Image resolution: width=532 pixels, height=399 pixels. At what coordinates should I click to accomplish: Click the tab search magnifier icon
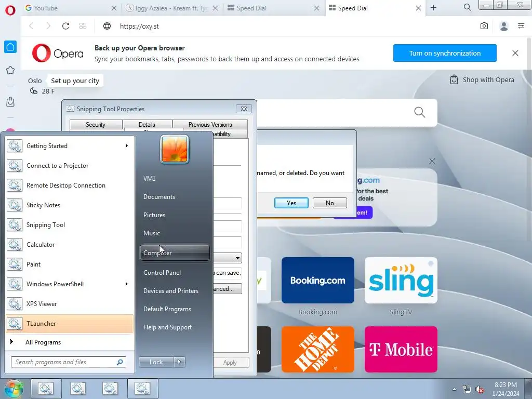coord(467,7)
